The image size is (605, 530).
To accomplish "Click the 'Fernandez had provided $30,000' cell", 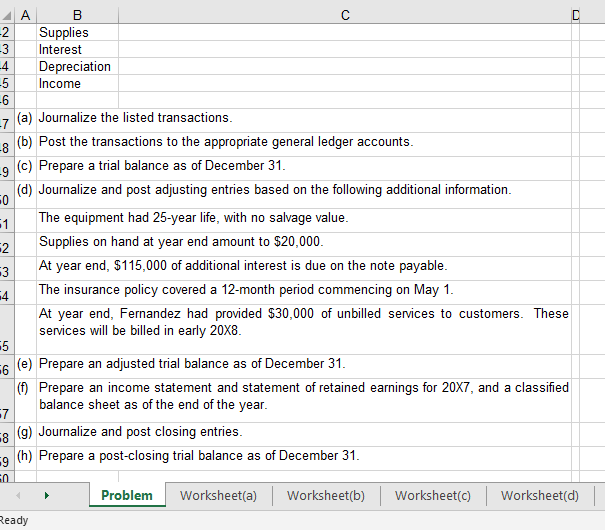I will (304, 329).
